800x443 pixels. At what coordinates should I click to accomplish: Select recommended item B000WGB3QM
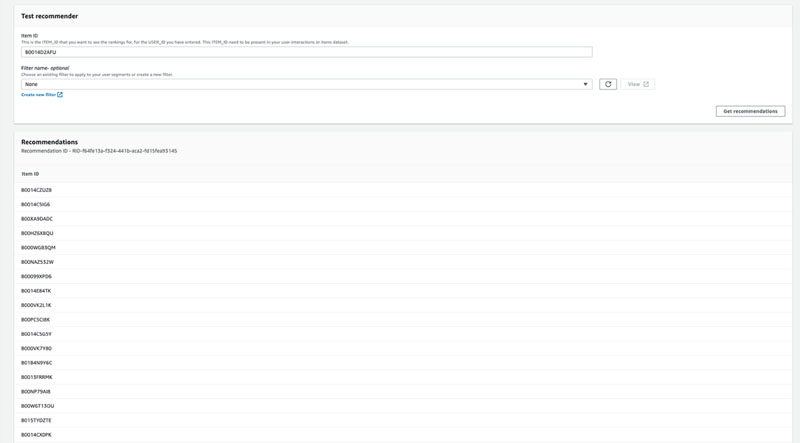(38, 248)
